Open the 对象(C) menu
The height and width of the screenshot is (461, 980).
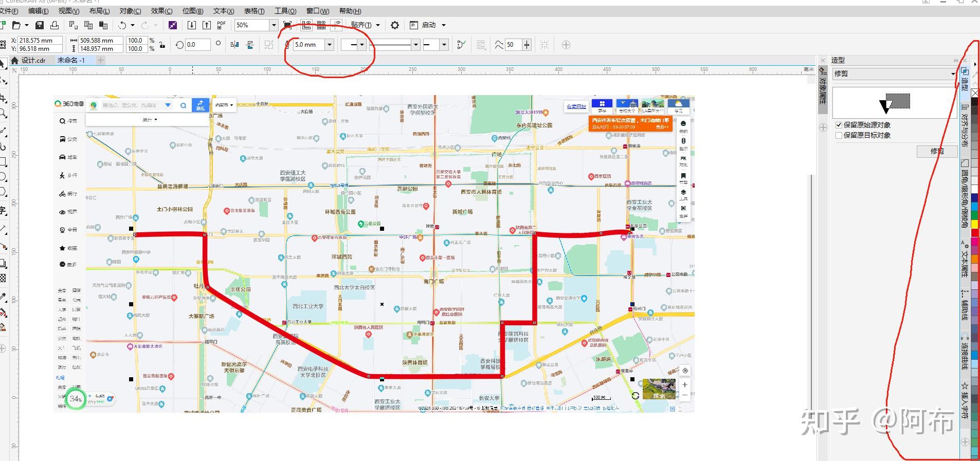(x=130, y=11)
